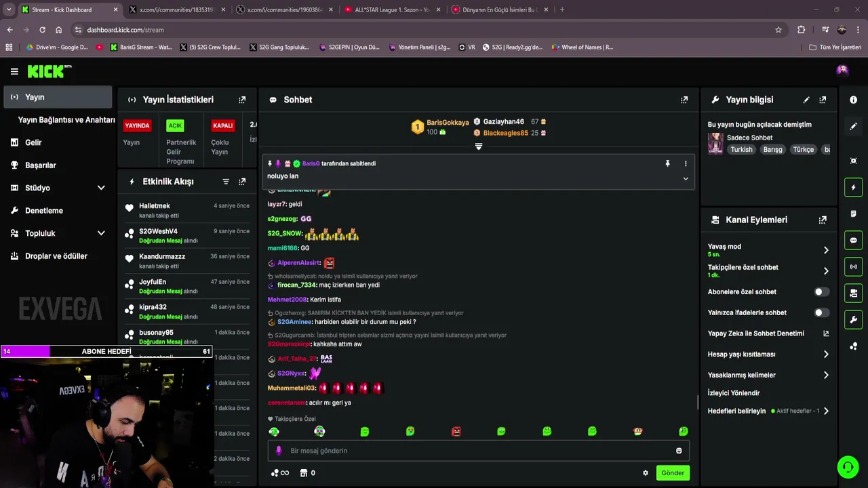The height and width of the screenshot is (488, 868).
Task: Open the green support headset button
Action: [848, 467]
